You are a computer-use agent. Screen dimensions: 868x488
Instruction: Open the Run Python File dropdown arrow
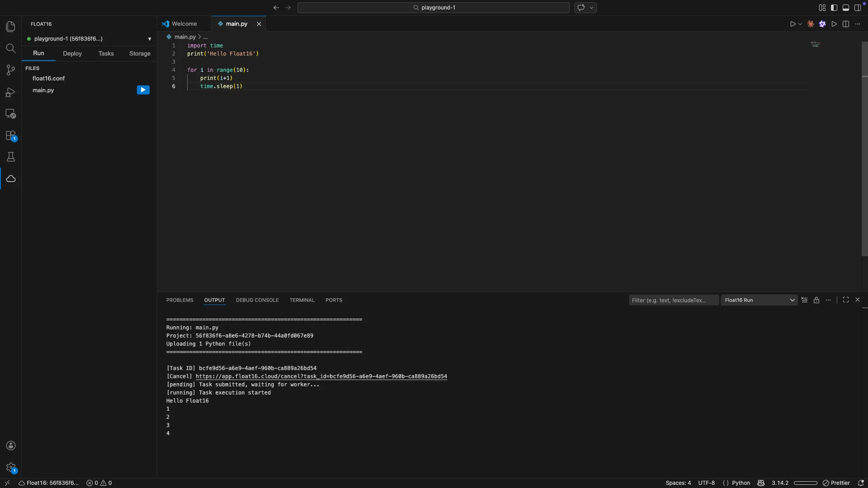point(800,24)
